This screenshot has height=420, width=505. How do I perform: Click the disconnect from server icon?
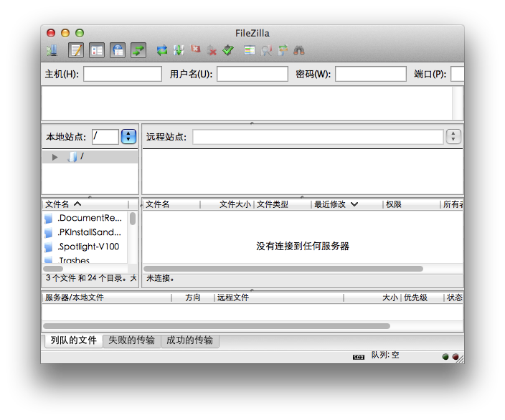(212, 50)
